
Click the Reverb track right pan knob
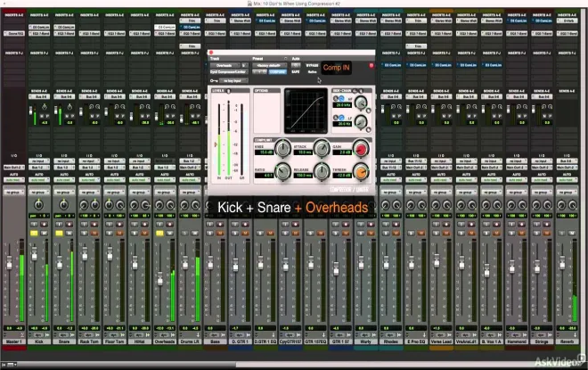pyautogui.click(x=572, y=205)
